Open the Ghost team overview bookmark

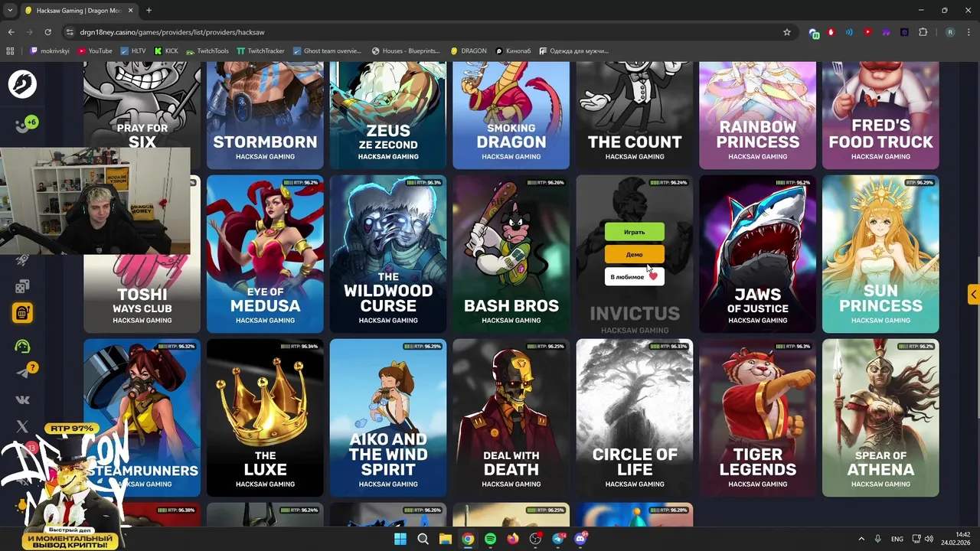pos(327,51)
